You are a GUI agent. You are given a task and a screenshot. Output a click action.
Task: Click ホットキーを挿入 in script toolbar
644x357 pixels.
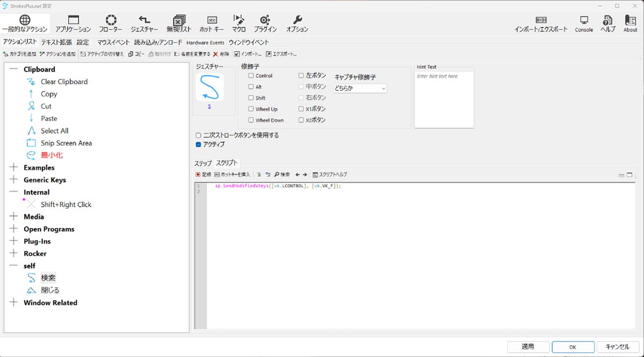[232, 174]
